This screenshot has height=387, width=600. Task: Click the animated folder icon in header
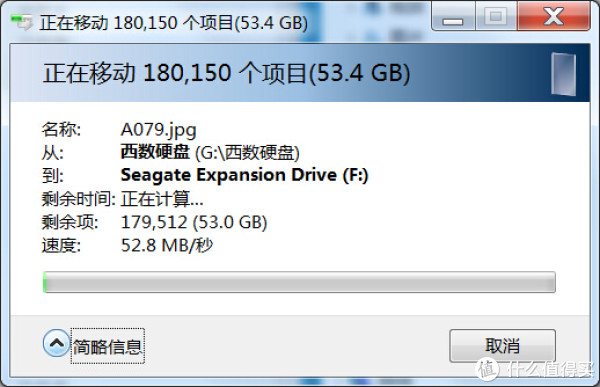[x=563, y=74]
